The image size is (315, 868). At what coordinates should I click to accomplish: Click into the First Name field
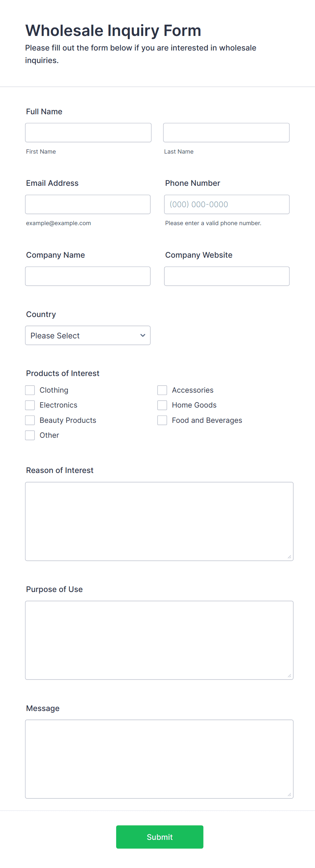click(88, 132)
